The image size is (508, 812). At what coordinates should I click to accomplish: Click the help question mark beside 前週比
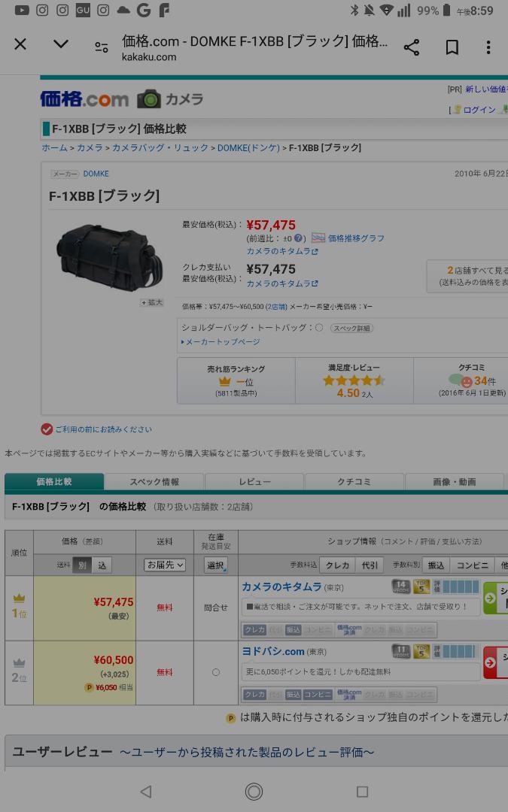[x=299, y=239]
